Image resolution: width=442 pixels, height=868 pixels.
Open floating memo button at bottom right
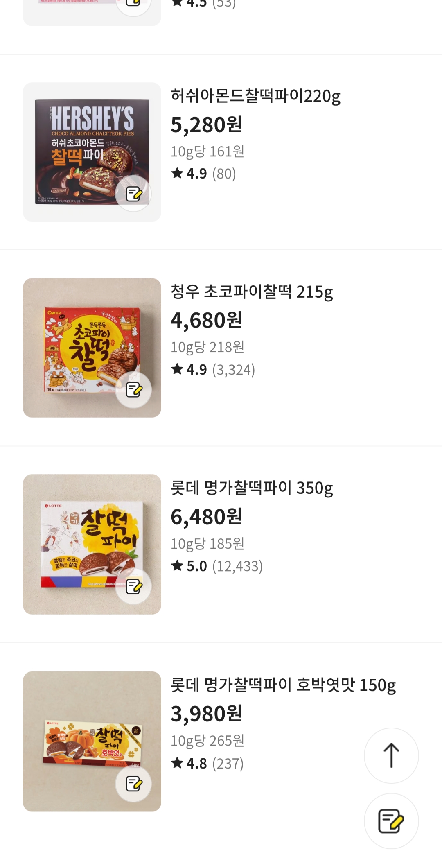(x=391, y=821)
